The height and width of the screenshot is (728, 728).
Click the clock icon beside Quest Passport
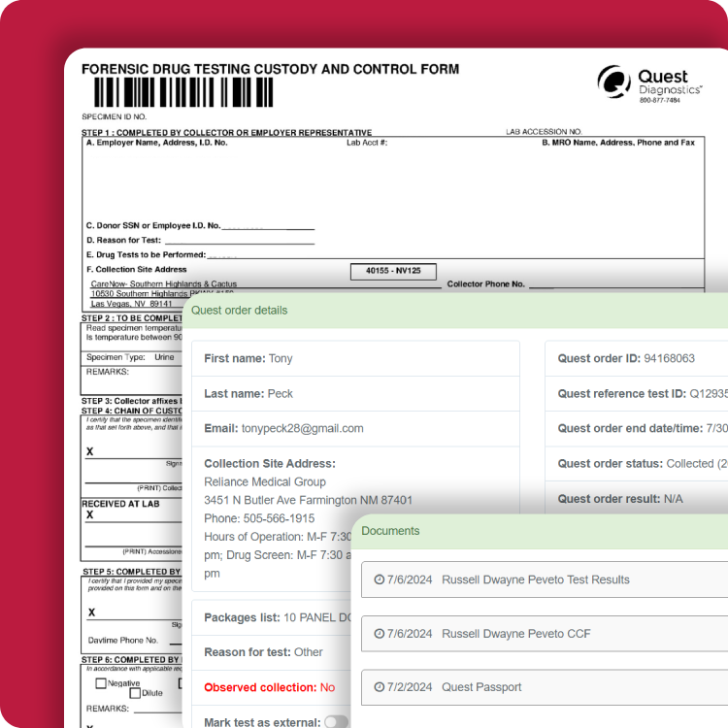click(x=380, y=686)
